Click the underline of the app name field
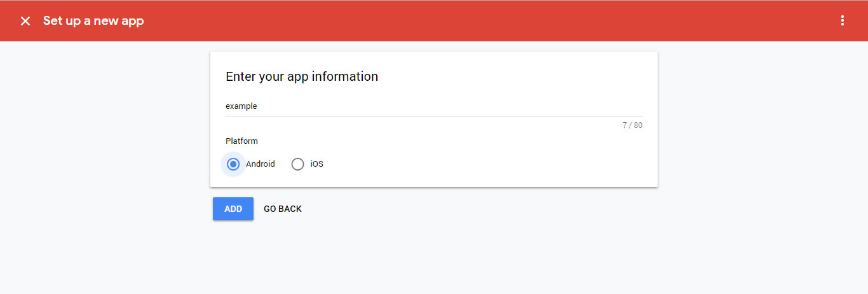868x294 pixels. 434,116
